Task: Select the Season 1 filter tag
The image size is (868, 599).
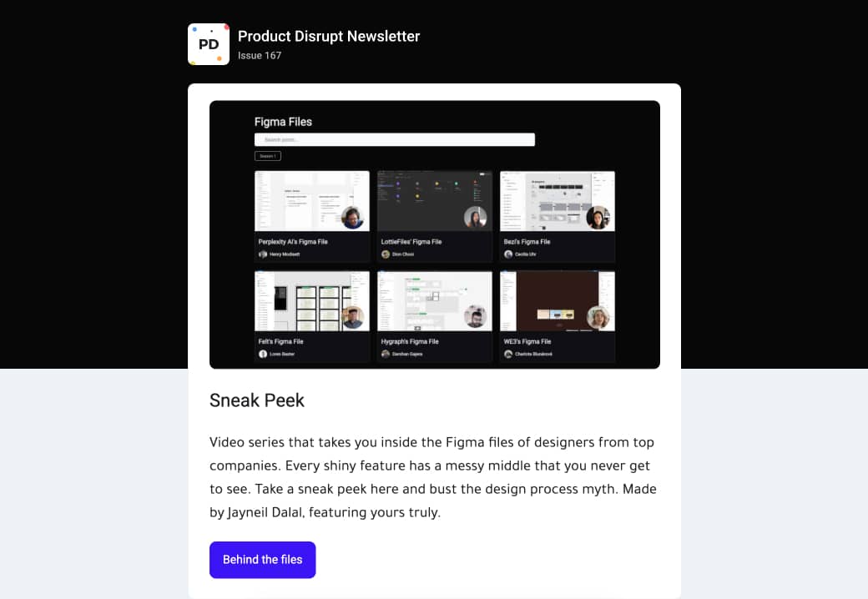Action: coord(268,156)
